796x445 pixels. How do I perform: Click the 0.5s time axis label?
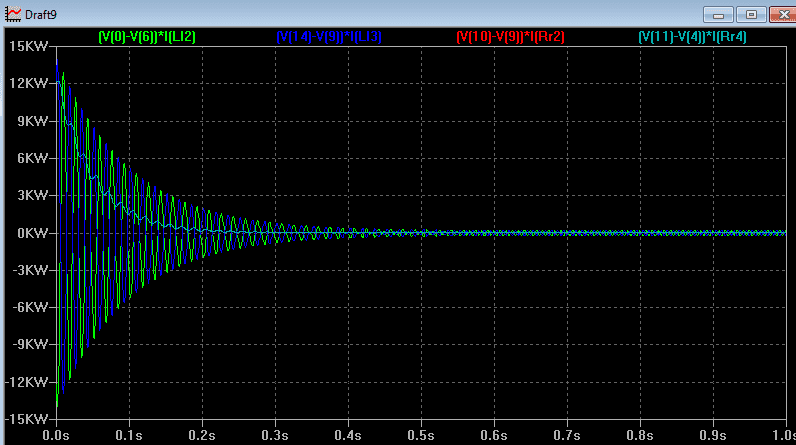click(421, 435)
